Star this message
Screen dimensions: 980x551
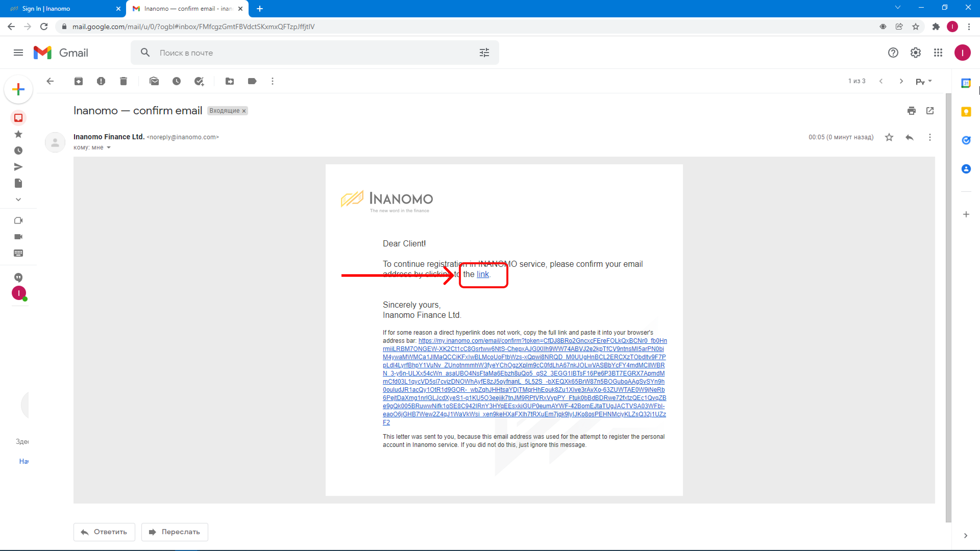pos(889,137)
